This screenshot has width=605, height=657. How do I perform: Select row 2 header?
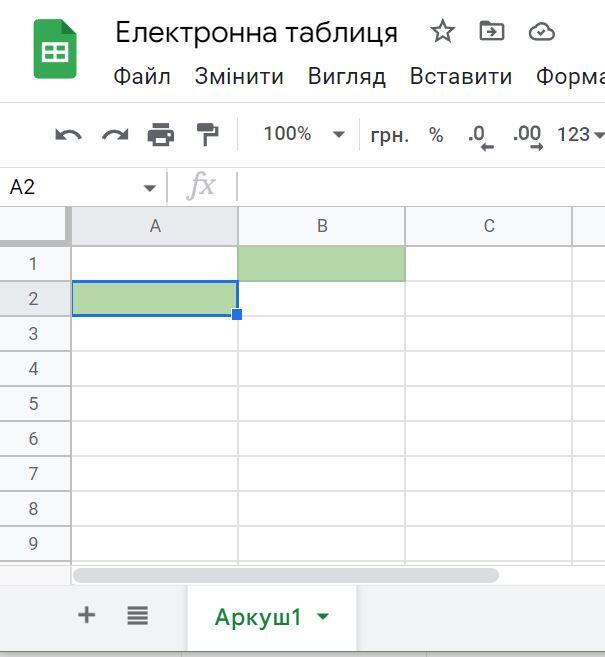pyautogui.click(x=34, y=299)
